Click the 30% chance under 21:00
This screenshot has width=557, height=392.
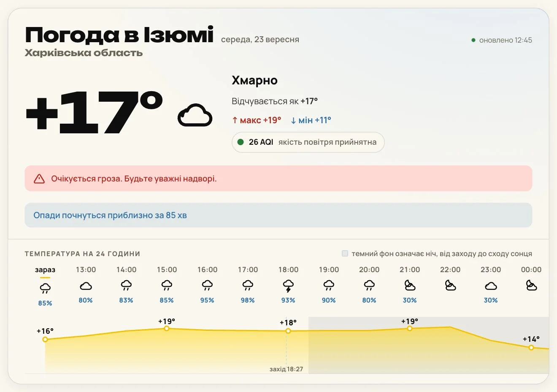click(x=410, y=300)
